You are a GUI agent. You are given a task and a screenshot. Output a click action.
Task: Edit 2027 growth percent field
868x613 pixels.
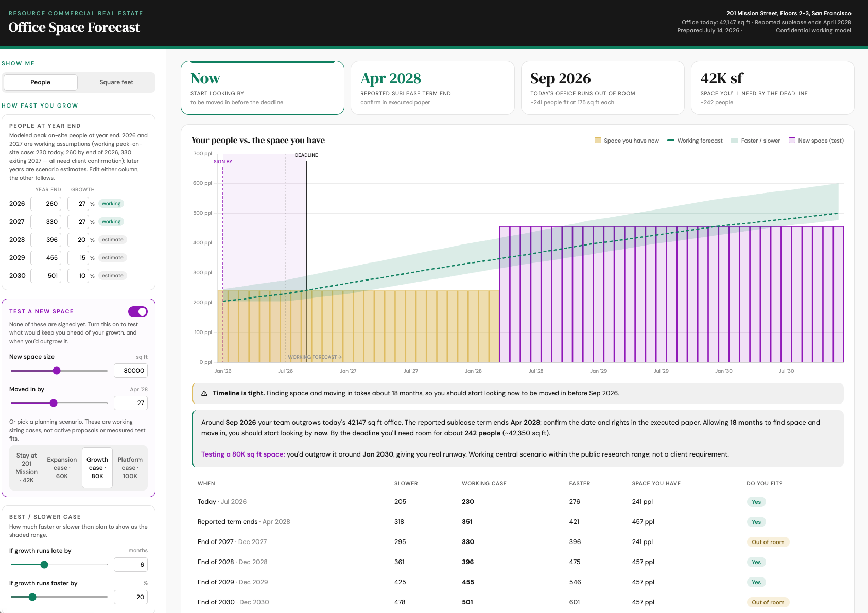pos(78,222)
